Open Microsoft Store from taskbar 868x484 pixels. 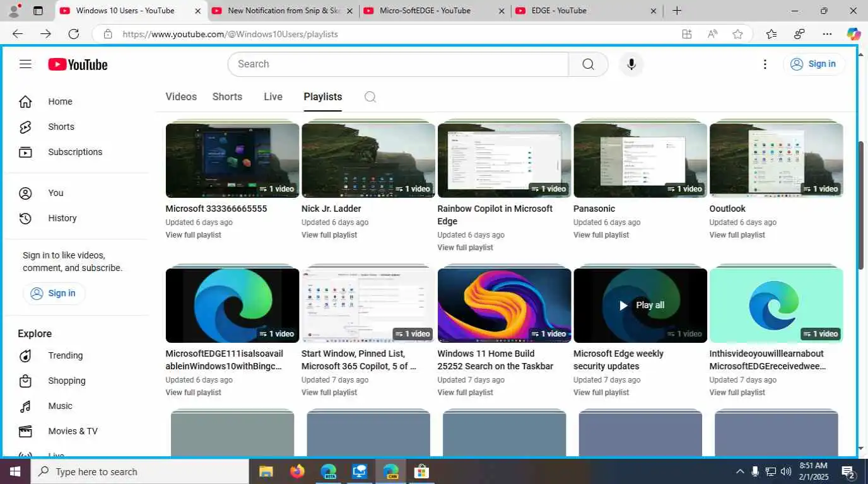[x=421, y=471]
